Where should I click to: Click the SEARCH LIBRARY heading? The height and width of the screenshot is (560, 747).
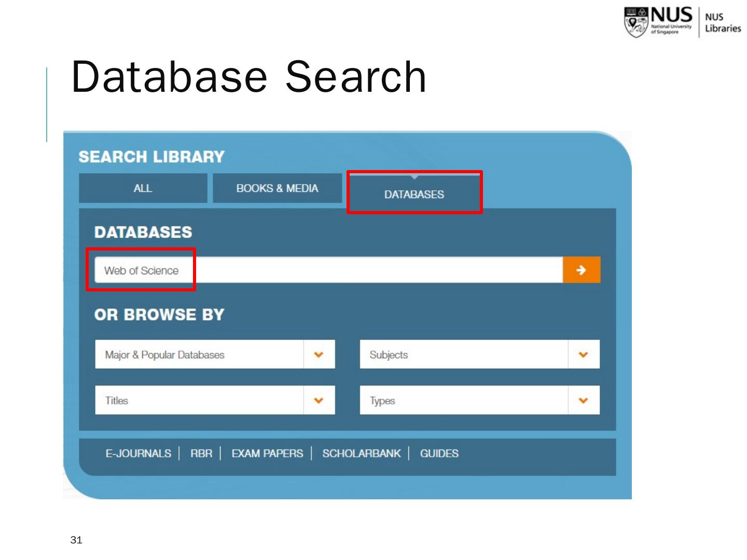click(151, 157)
